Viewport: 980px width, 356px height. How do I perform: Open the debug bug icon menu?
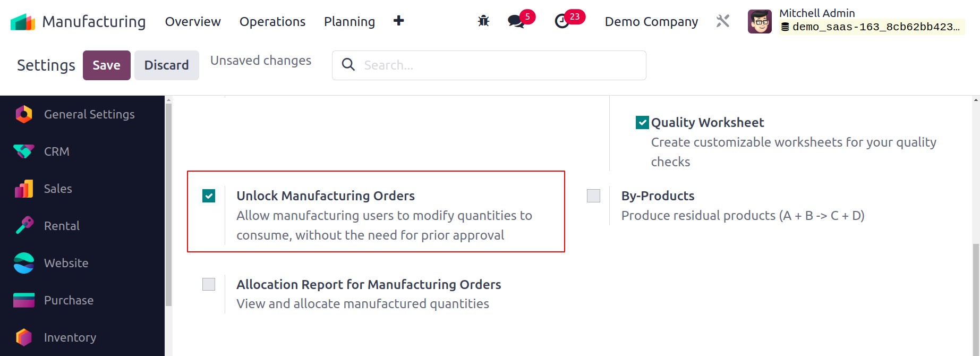coord(483,21)
